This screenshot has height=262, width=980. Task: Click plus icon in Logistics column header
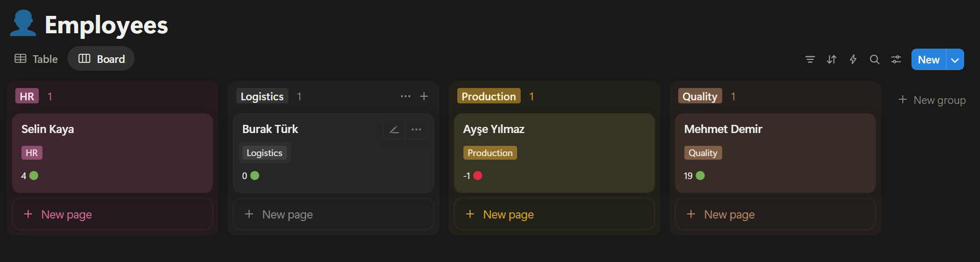click(424, 96)
